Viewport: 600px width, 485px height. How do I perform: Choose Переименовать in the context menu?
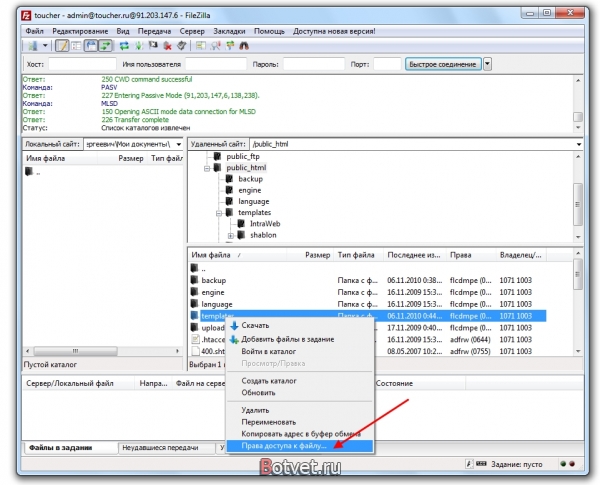coord(300,422)
